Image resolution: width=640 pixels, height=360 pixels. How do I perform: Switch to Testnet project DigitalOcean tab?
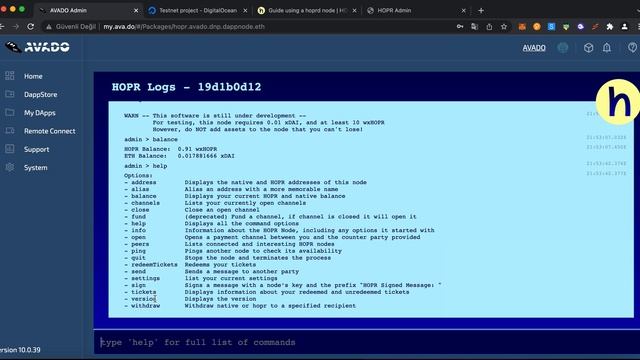(198, 11)
